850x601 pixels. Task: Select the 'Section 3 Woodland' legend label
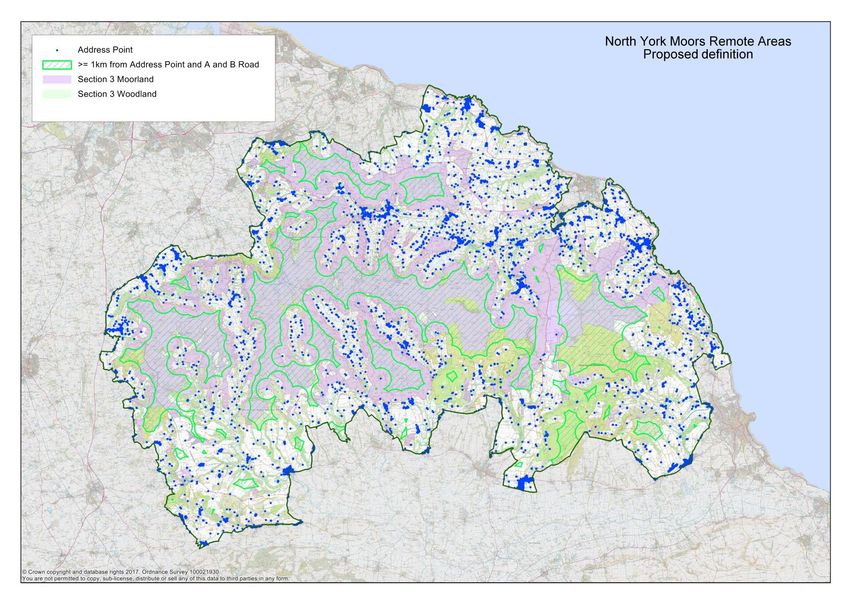[117, 94]
